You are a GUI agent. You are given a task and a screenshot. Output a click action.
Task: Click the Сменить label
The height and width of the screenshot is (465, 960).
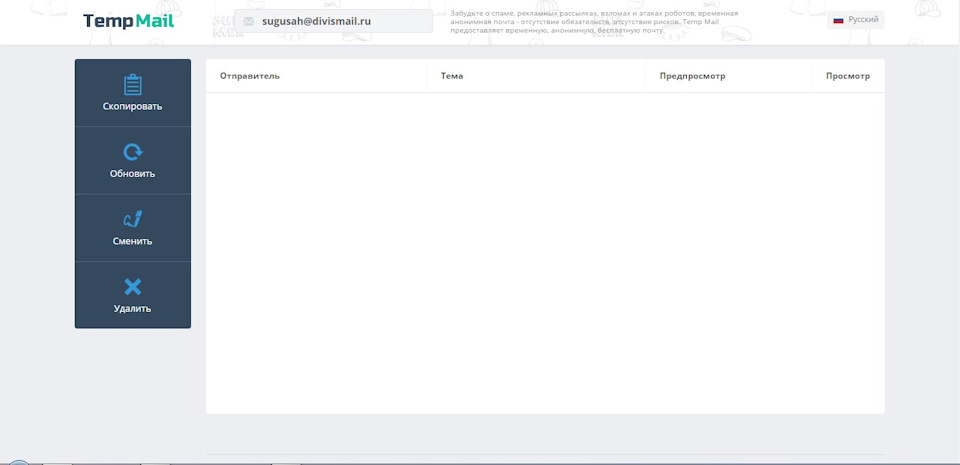click(133, 241)
